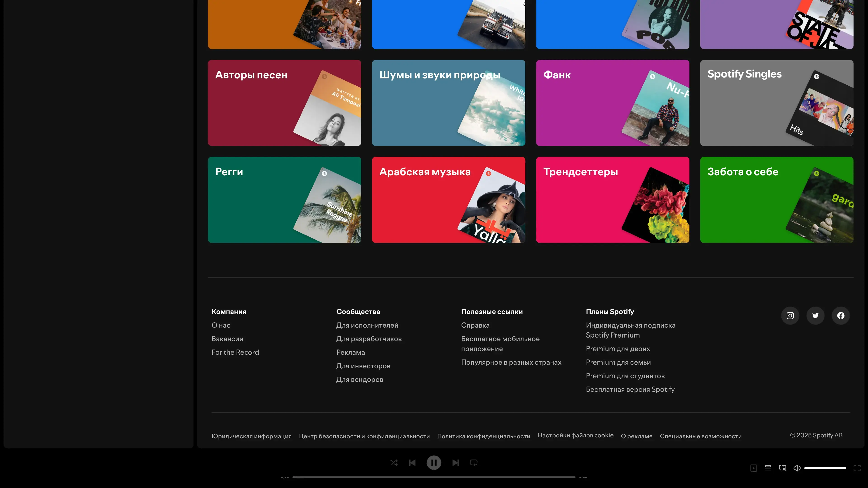Screen dimensions: 868x488
Task: Open the Now Playing view icon
Action: [x=754, y=468]
